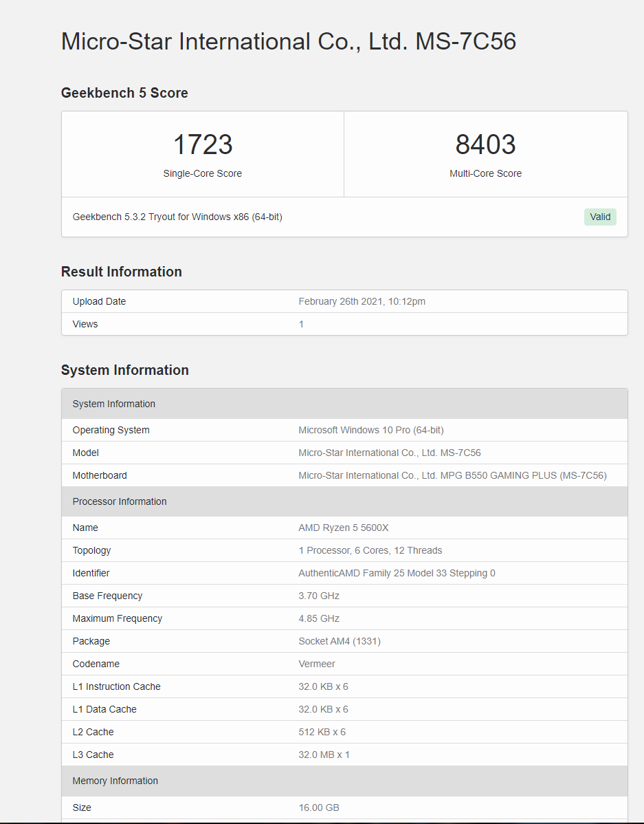644x824 pixels.
Task: Click the Package row label
Action: (x=91, y=641)
